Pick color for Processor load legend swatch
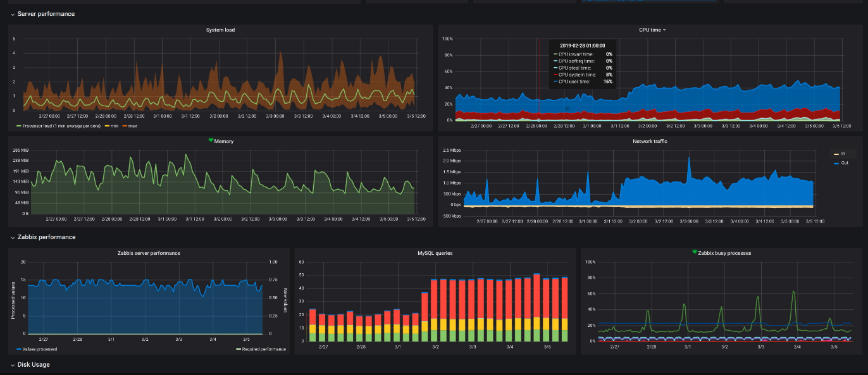 point(19,126)
